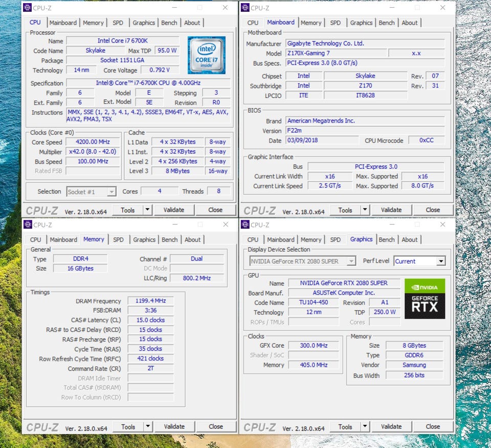Select the About tab in Graphics window
The image size is (491, 448).
click(x=409, y=239)
